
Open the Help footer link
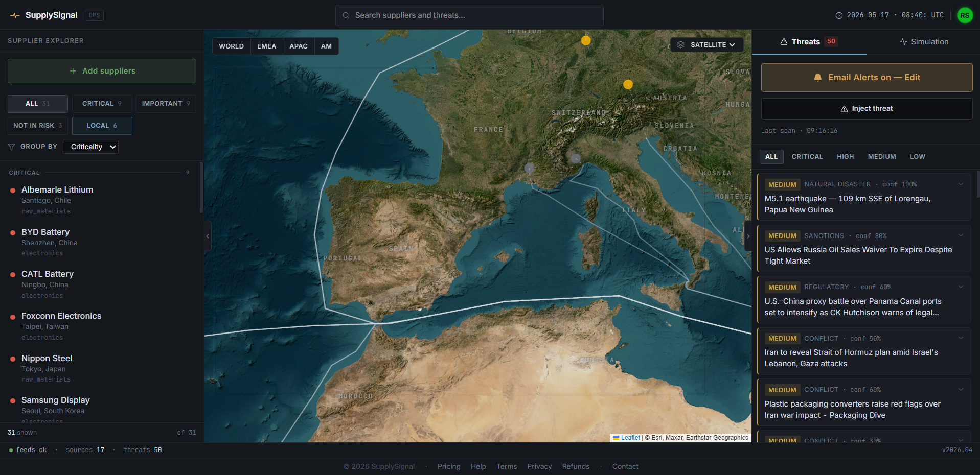pyautogui.click(x=478, y=467)
